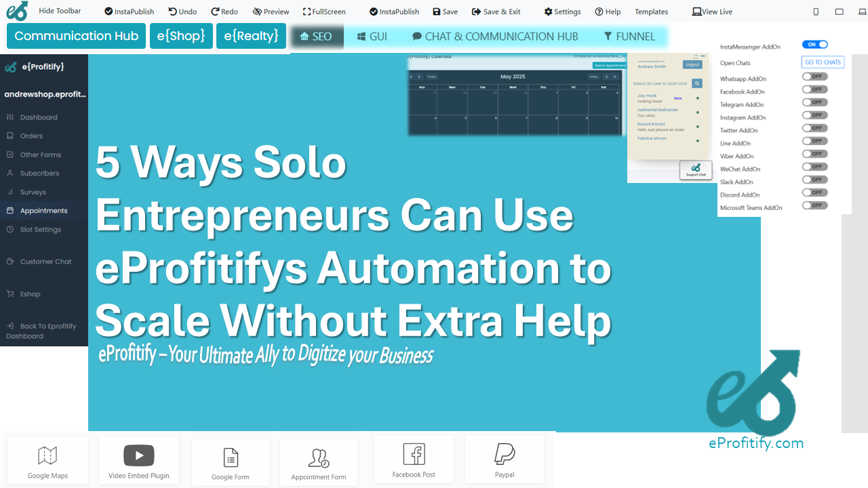Click Save & Exit in toolbar

(496, 12)
